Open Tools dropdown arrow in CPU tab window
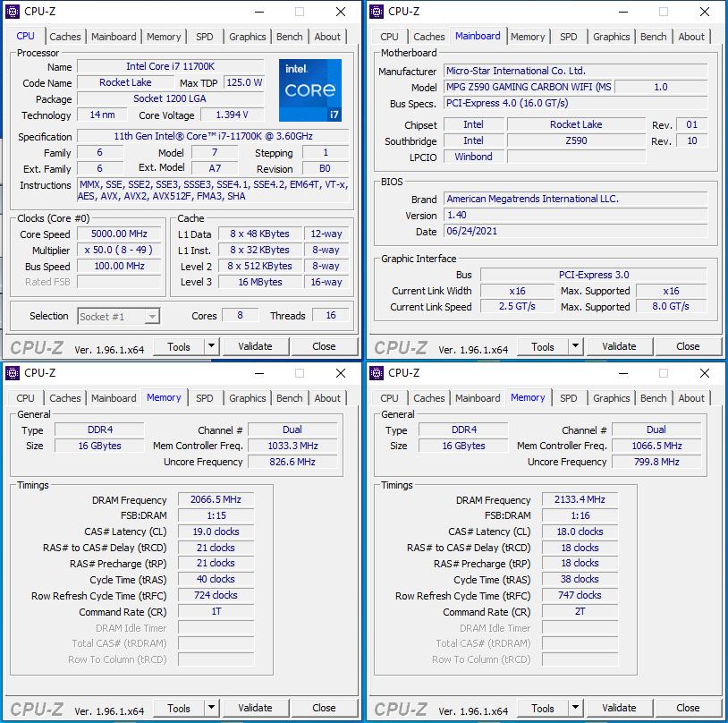The height and width of the screenshot is (723, 728). (x=211, y=346)
